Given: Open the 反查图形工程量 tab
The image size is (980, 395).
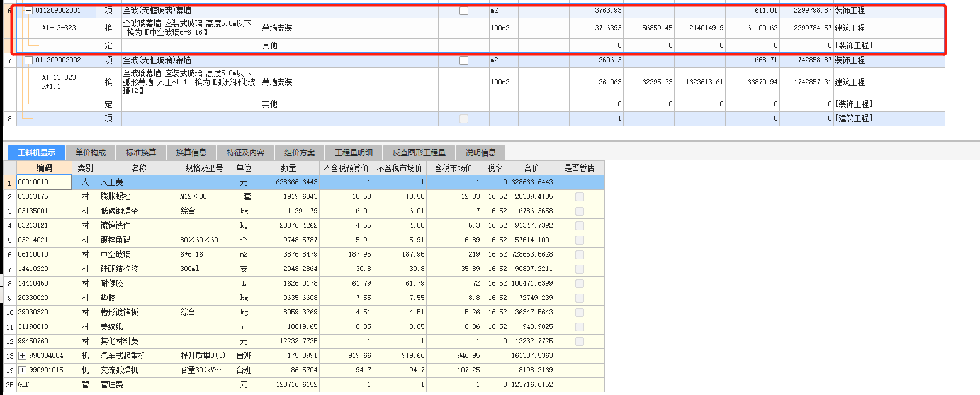Looking at the screenshot, I should click(419, 153).
